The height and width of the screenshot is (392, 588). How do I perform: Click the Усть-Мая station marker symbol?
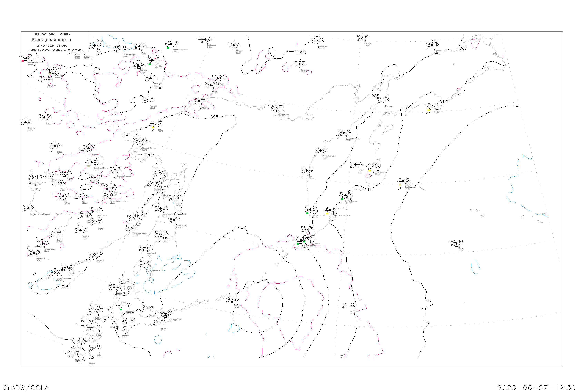click(x=153, y=61)
